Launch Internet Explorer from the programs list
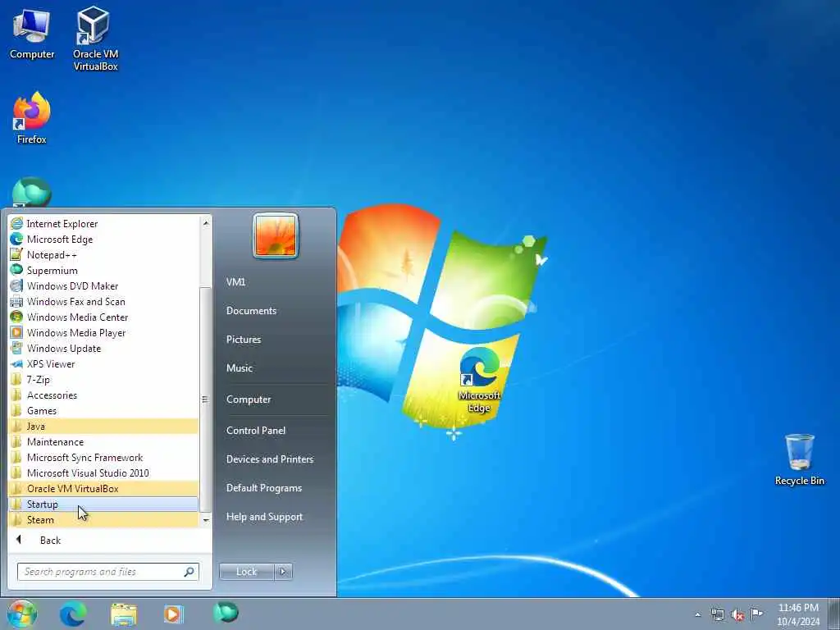 [103, 223]
